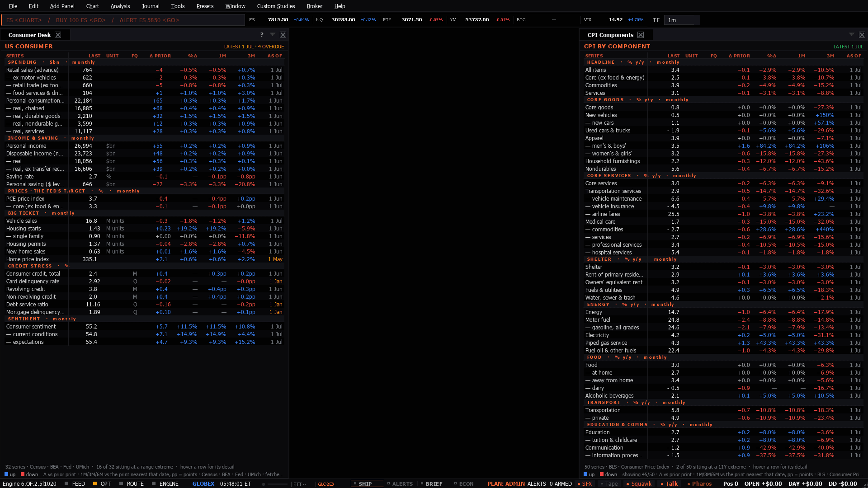
Task: Open the Presets menu
Action: tap(205, 6)
